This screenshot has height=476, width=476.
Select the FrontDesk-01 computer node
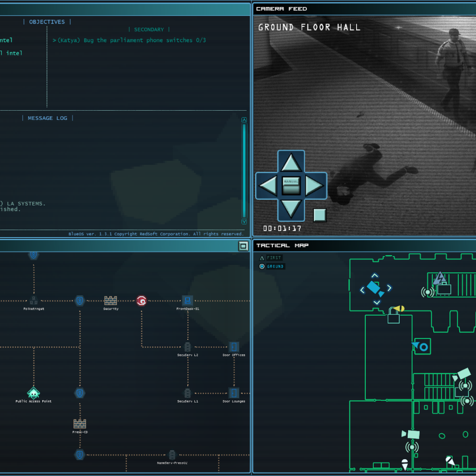pos(188,301)
